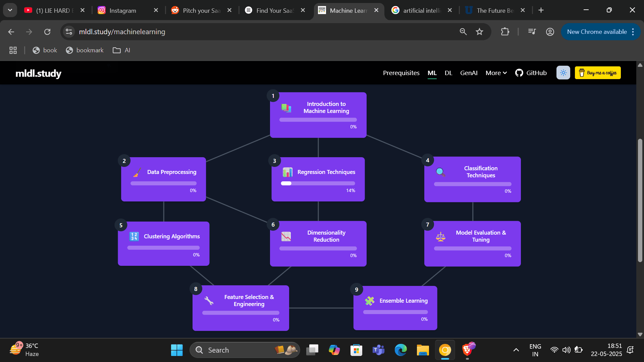Click the balance scale icon on Model Evaluation
Image resolution: width=644 pixels, height=362 pixels.
click(x=440, y=236)
